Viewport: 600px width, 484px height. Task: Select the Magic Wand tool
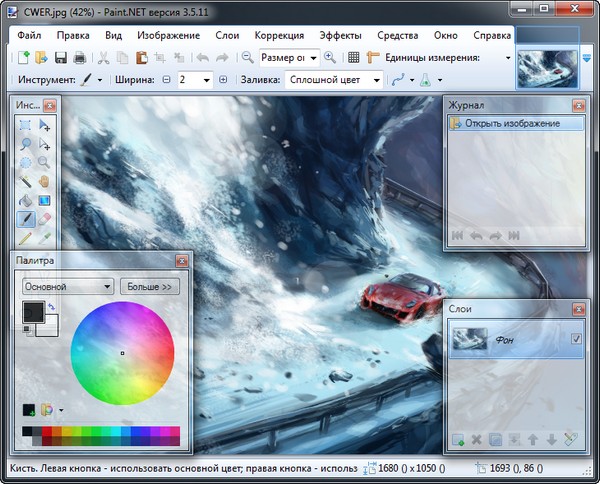tap(26, 181)
